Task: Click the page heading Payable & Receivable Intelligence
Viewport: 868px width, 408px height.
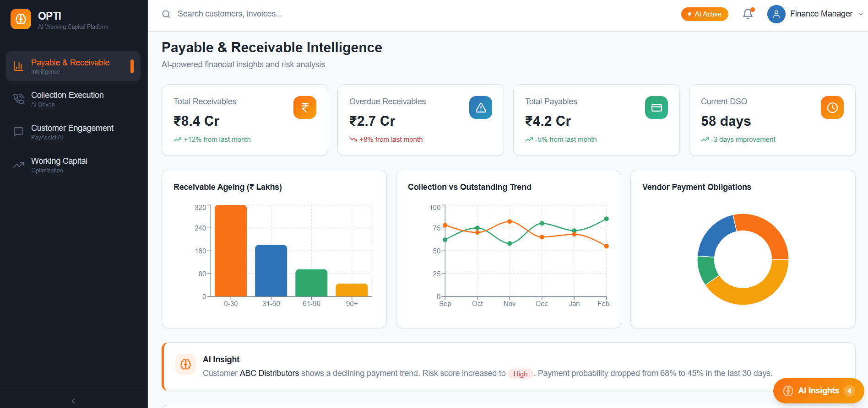Action: 272,48
